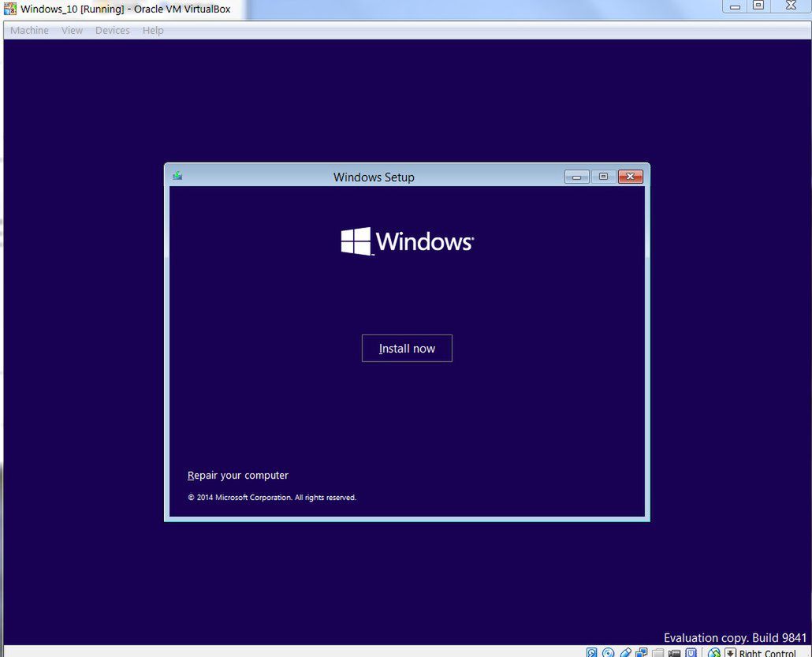Viewport: 812px width, 657px height.
Task: Click the network adapters status icon
Action: (x=642, y=653)
